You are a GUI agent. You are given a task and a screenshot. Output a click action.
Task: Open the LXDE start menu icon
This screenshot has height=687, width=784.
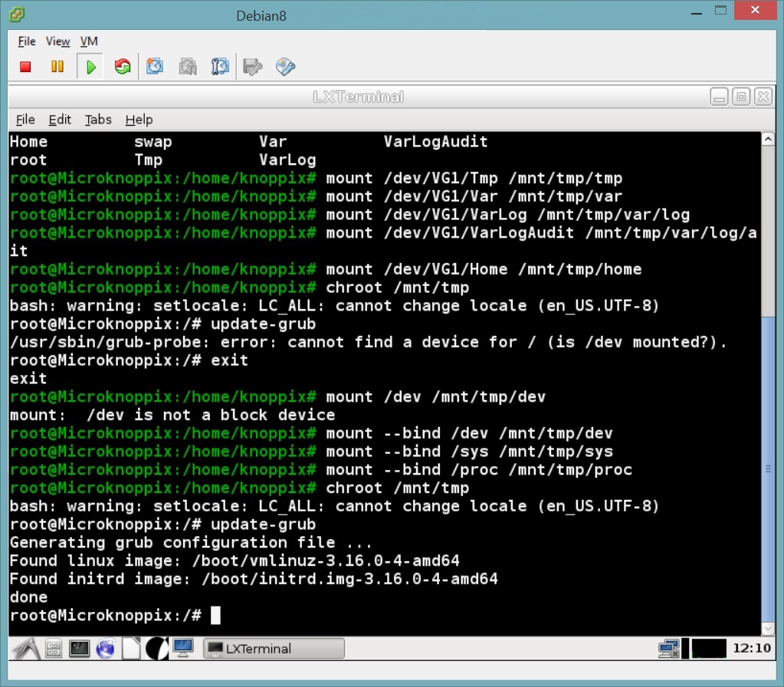coord(25,649)
